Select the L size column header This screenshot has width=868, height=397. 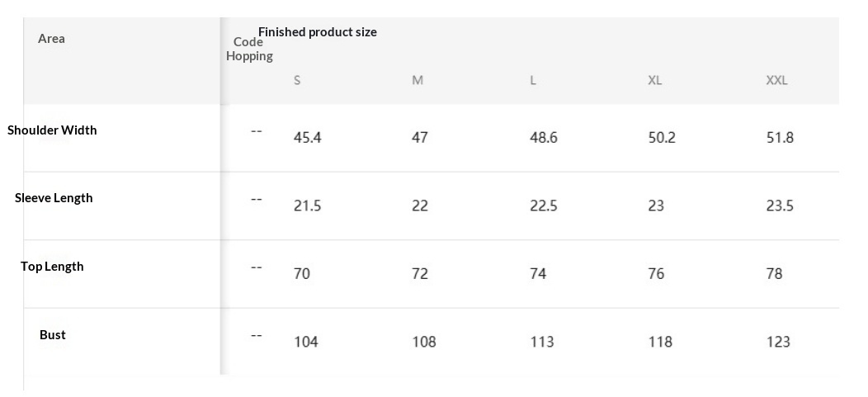click(x=533, y=81)
